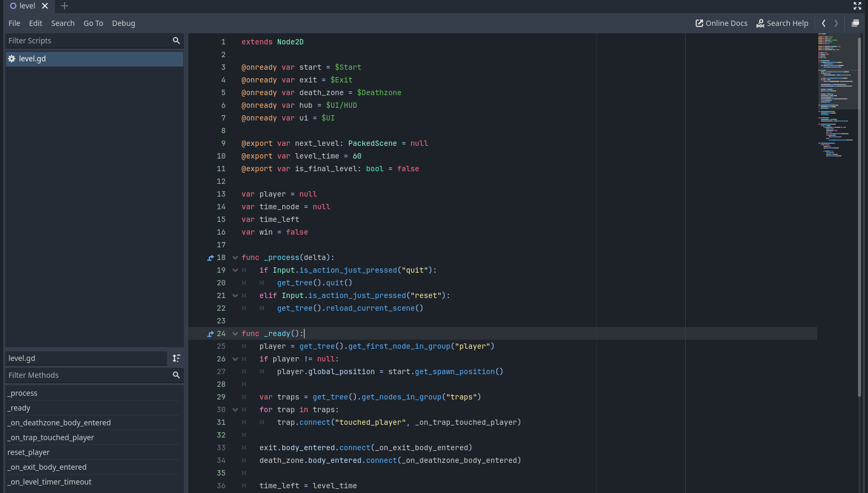Jump to reset_player method
Viewport: 868px width, 493px height.
tap(93, 452)
